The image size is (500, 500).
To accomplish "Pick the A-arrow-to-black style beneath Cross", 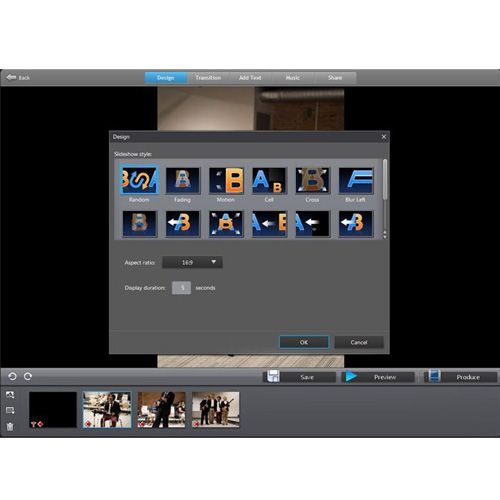I will 312,223.
